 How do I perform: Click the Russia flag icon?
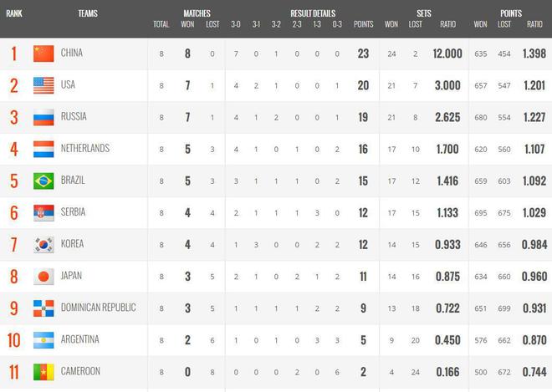click(43, 117)
